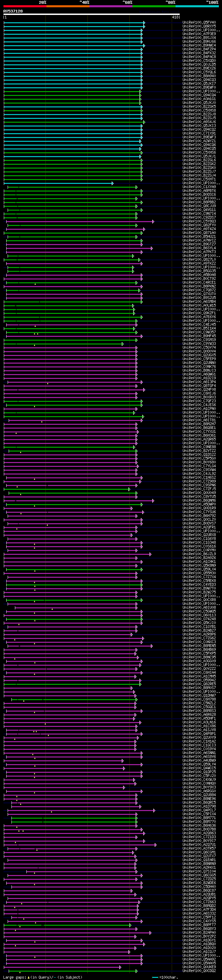The width and height of the screenshot is (222, 980).
Task: Select label UniRef100_C5XQD0
Action: (x=199, y=60)
